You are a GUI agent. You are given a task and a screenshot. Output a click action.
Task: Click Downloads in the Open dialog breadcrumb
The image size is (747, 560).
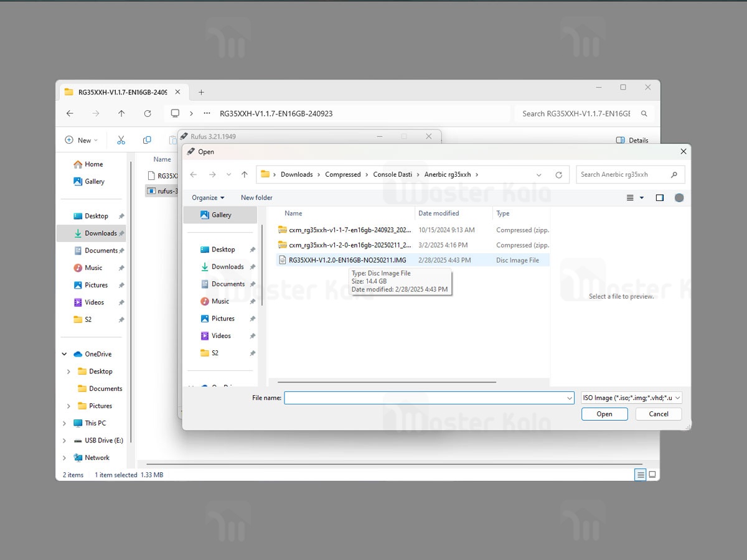point(297,175)
